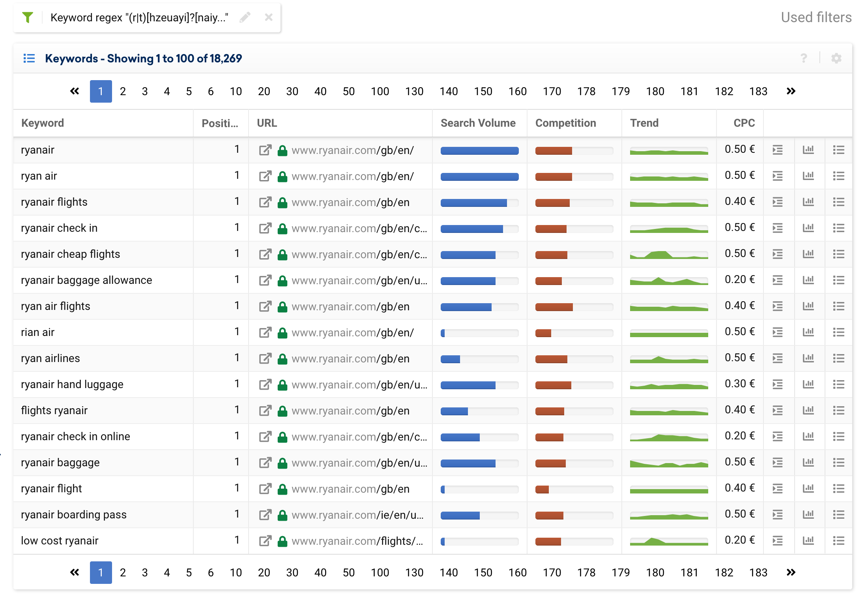Open chart icon for ryanair row
Image resolution: width=868 pixels, height=604 pixels.
point(808,150)
